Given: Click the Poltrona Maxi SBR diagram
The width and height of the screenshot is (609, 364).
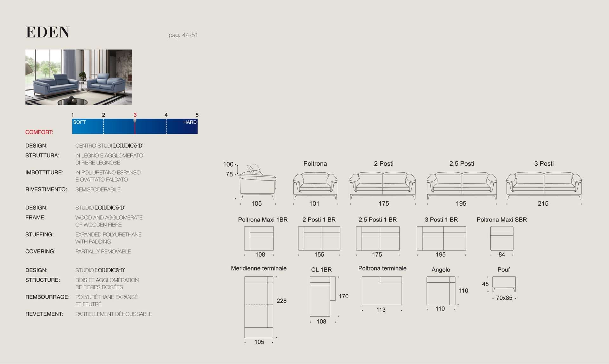Looking at the screenshot, I should [x=501, y=238].
